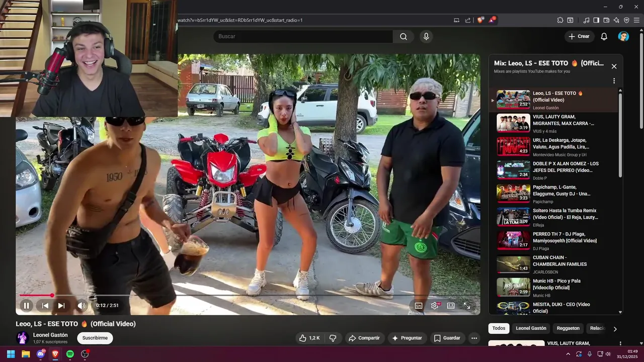Screen dimensions: 644x362
Task: Open Brave VPN shield icon
Action: [x=626, y=20]
